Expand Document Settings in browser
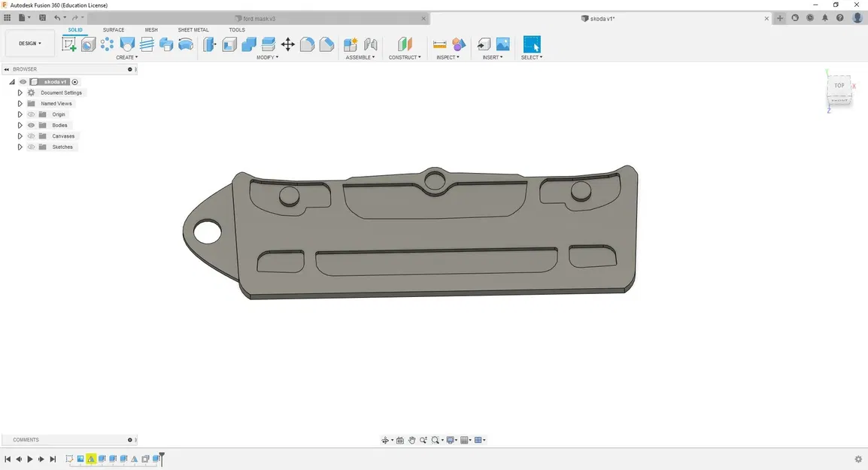Viewport: 868px width, 470px height. click(x=20, y=93)
